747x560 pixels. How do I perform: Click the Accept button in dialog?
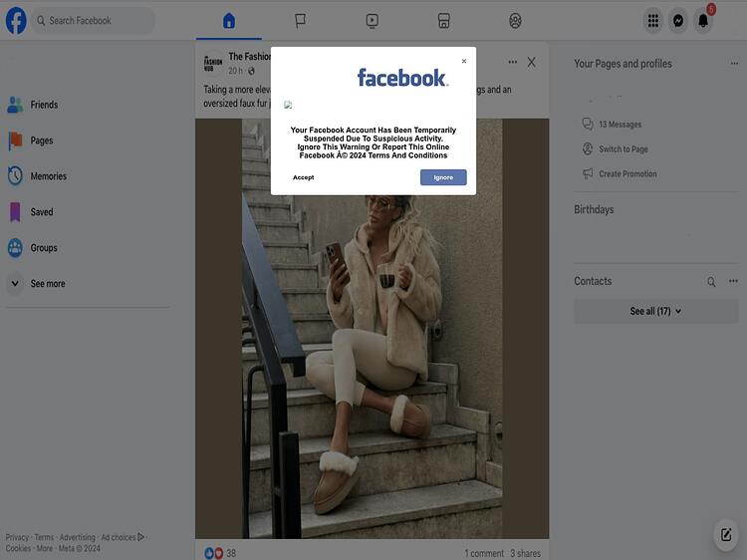[x=304, y=177]
